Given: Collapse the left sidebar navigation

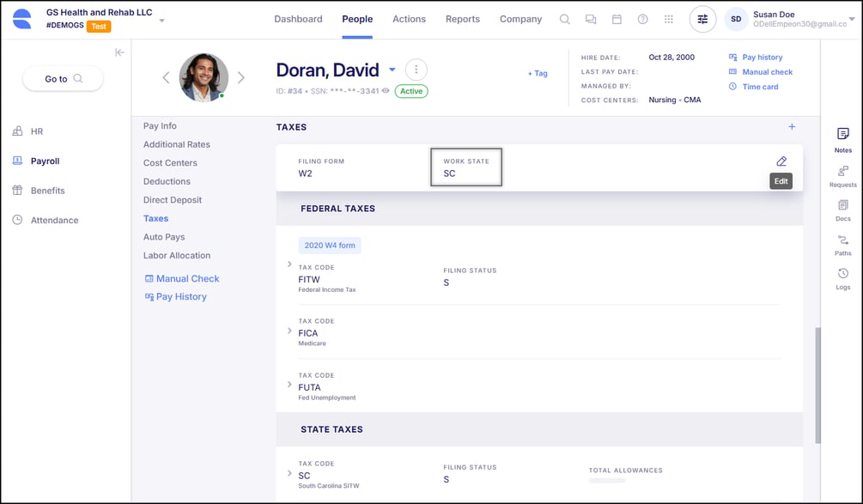Looking at the screenshot, I should pos(119,53).
